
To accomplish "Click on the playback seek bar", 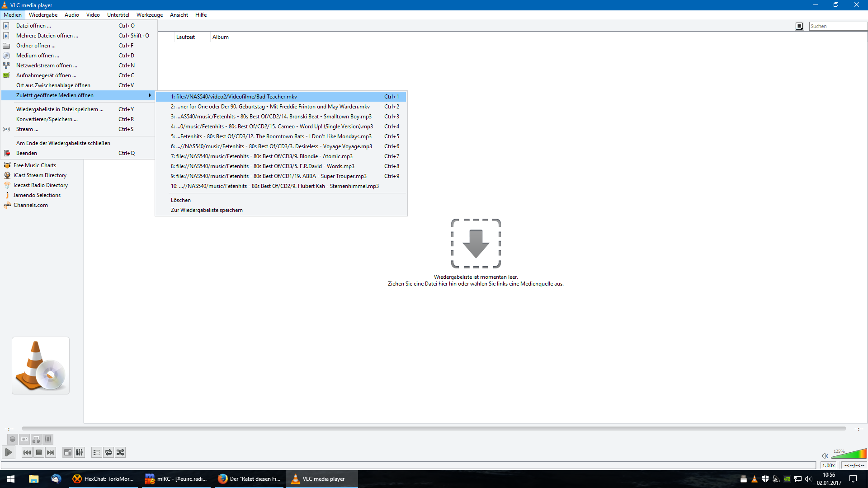I will pyautogui.click(x=434, y=428).
